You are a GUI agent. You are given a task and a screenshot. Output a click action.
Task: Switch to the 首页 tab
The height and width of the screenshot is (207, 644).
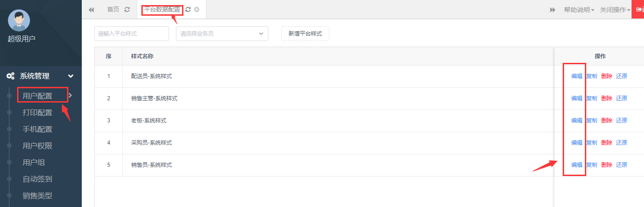pyautogui.click(x=113, y=9)
